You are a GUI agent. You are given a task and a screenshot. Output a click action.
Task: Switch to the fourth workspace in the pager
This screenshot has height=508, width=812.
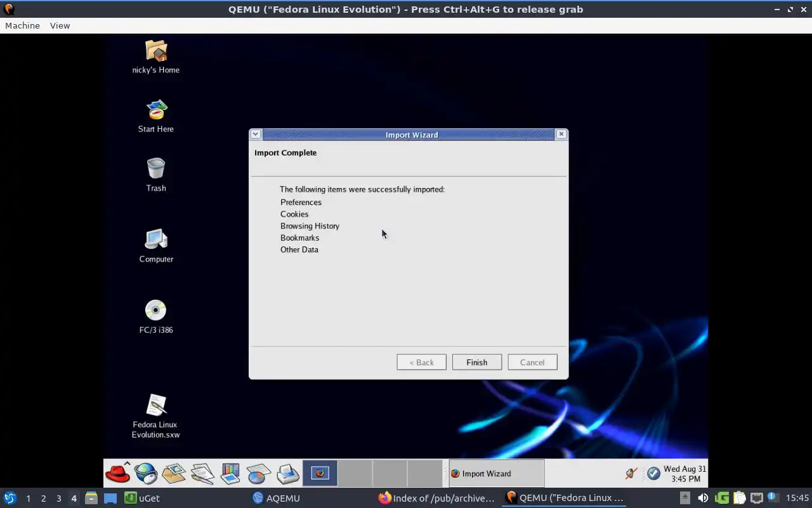point(424,473)
